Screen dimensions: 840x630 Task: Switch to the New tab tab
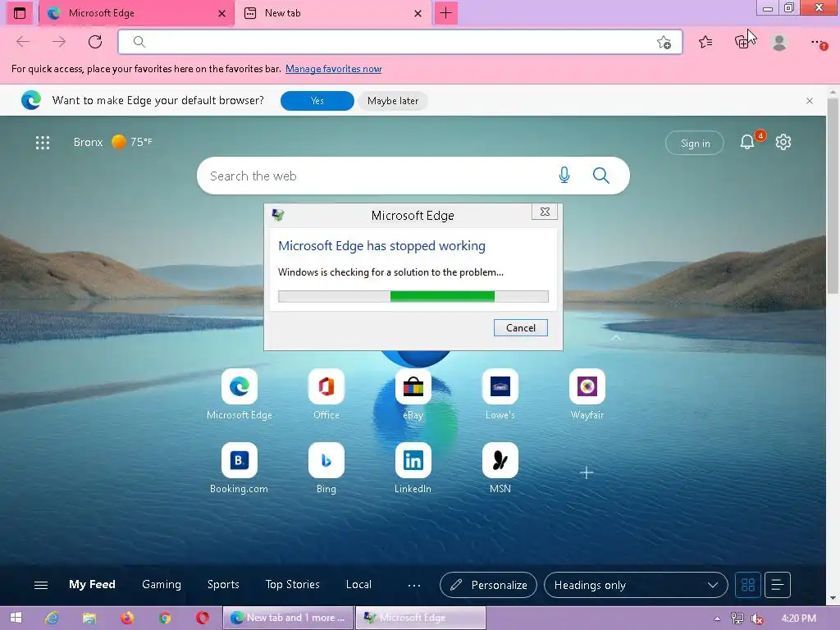tap(331, 13)
